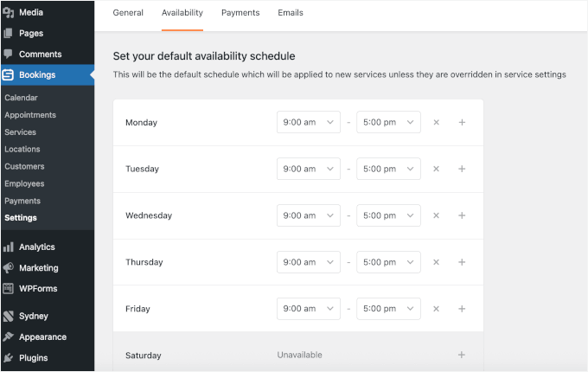Open Thursday start time 9:00 am dropdown
This screenshot has width=588, height=372.
pos(309,262)
